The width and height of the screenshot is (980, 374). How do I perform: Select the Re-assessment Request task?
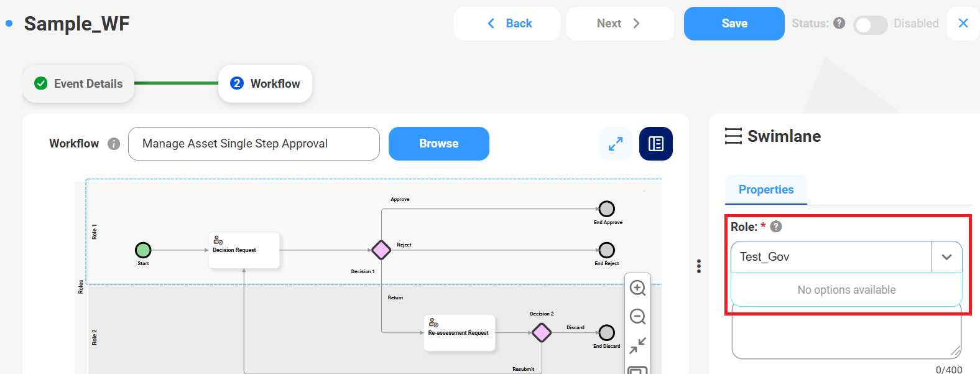[460, 333]
